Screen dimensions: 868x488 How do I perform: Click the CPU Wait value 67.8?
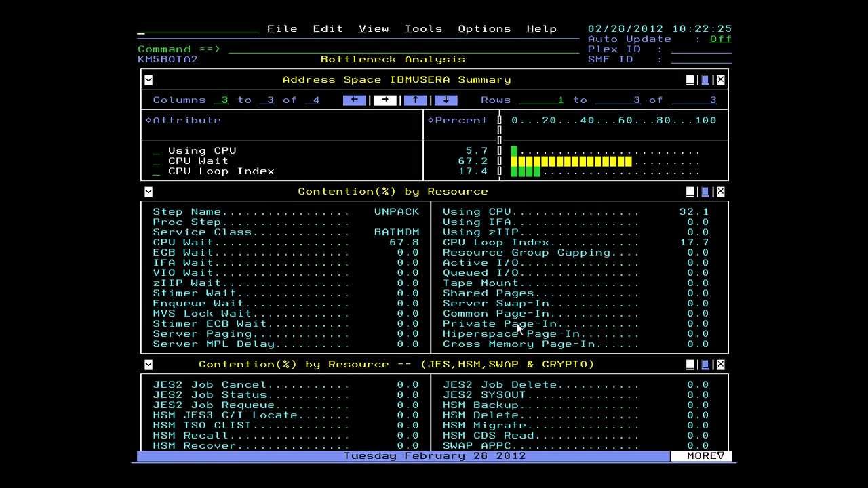[x=404, y=242]
